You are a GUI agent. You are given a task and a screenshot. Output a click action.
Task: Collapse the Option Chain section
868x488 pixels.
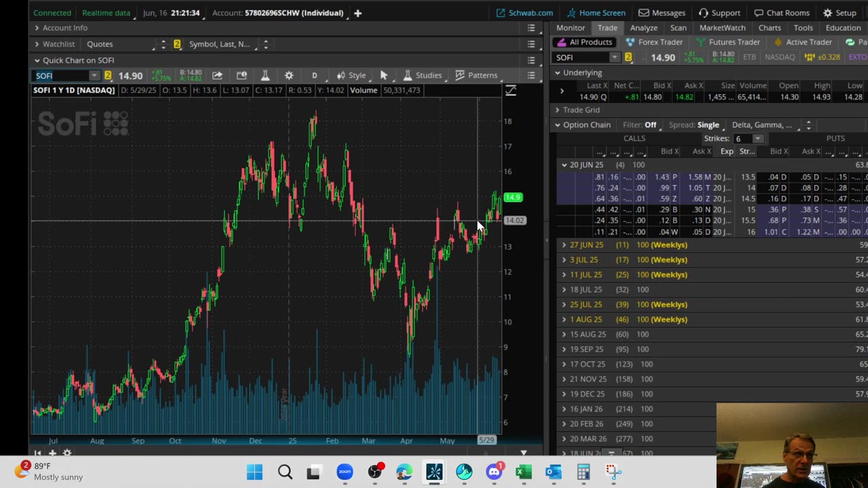point(557,125)
